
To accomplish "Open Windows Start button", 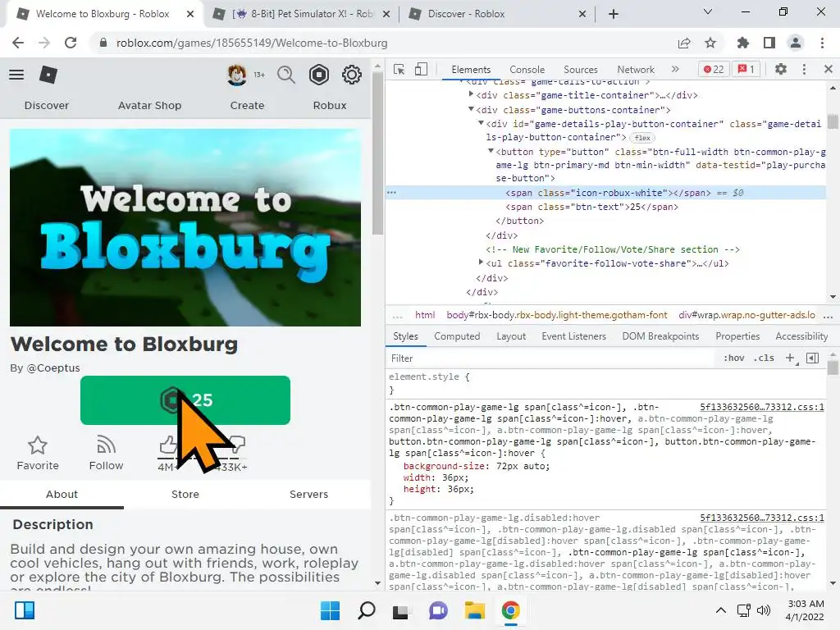I will tap(330, 610).
